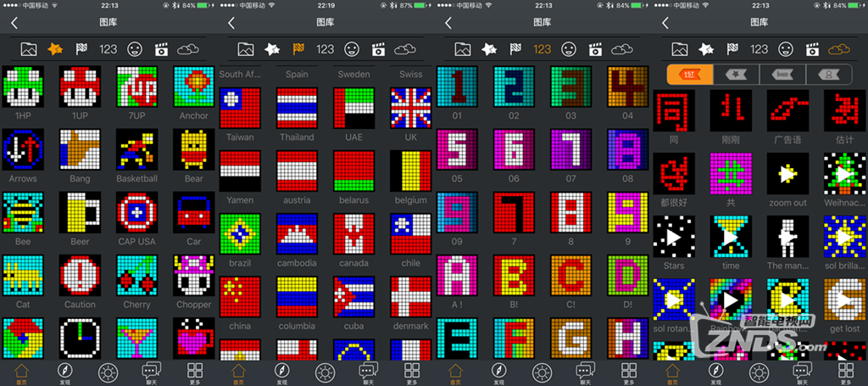Viewport: 868px width, 386px height.
Task: Tap the 更多 grid icon on cloud screen
Action: (x=846, y=373)
